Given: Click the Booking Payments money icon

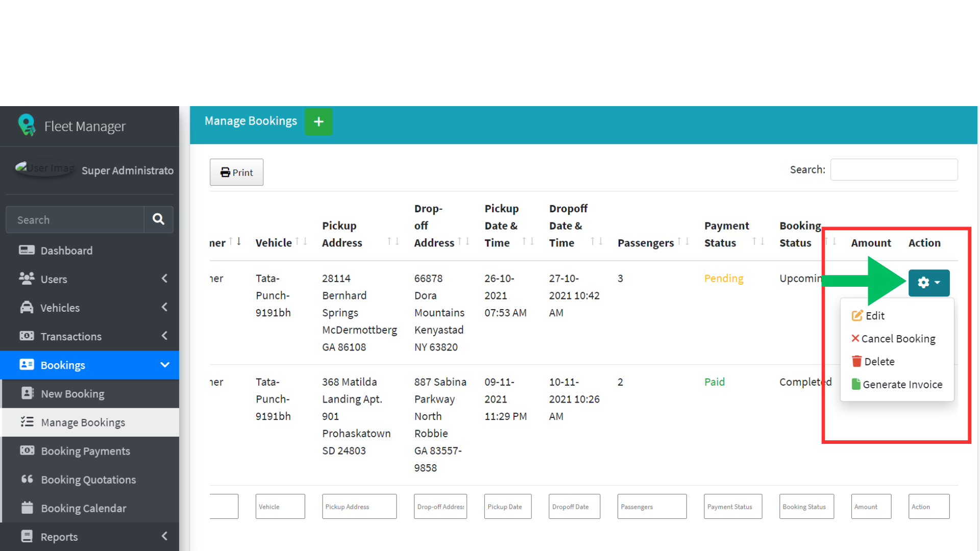Looking at the screenshot, I should (27, 450).
